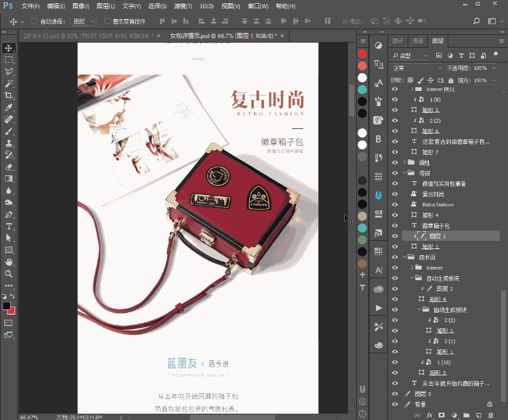Enable the 自动选择 checkbox
Image resolution: width=508 pixels, height=420 pixels.
[34, 21]
